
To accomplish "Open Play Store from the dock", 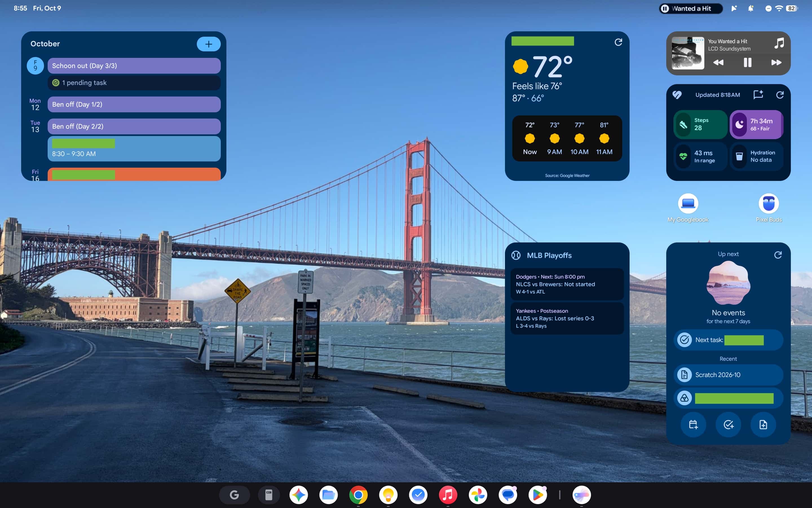I will pyautogui.click(x=538, y=494).
